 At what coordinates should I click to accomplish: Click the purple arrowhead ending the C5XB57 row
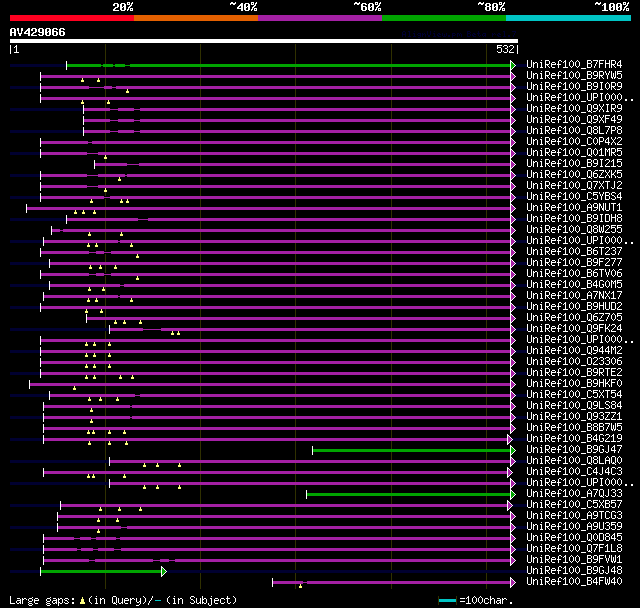(x=510, y=505)
